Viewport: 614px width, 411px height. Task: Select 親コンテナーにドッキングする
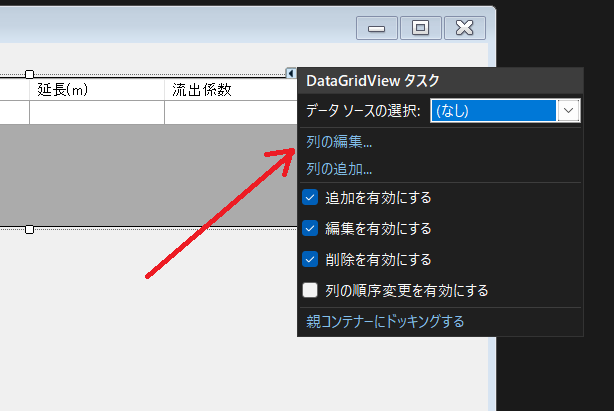coord(385,322)
